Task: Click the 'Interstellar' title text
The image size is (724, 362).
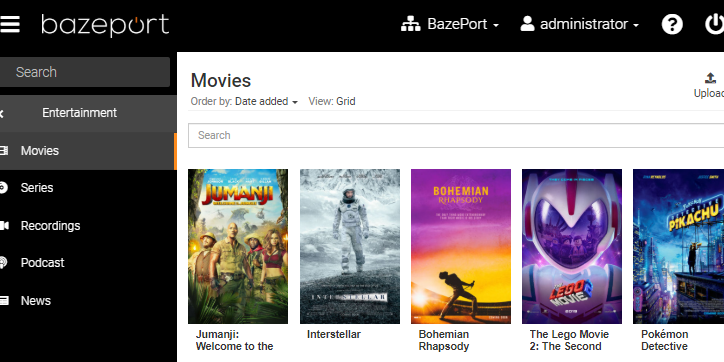Action: click(x=334, y=334)
